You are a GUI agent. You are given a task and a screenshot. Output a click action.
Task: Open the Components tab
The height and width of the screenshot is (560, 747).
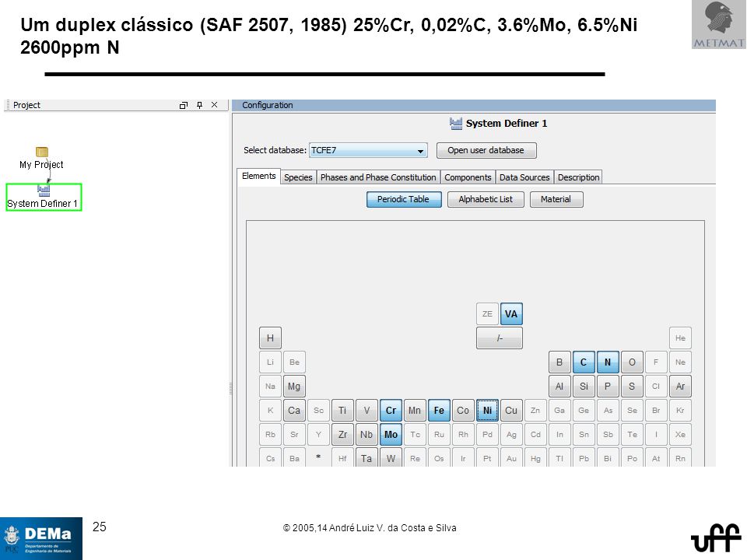(x=468, y=177)
